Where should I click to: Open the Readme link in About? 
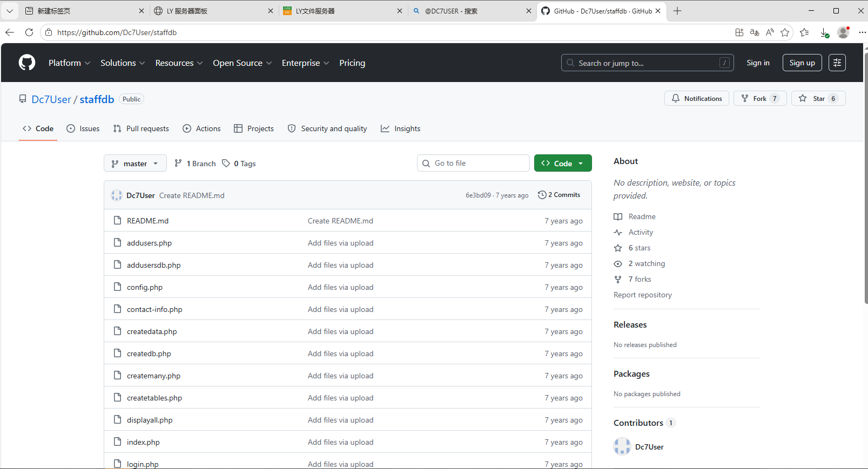click(x=635, y=216)
